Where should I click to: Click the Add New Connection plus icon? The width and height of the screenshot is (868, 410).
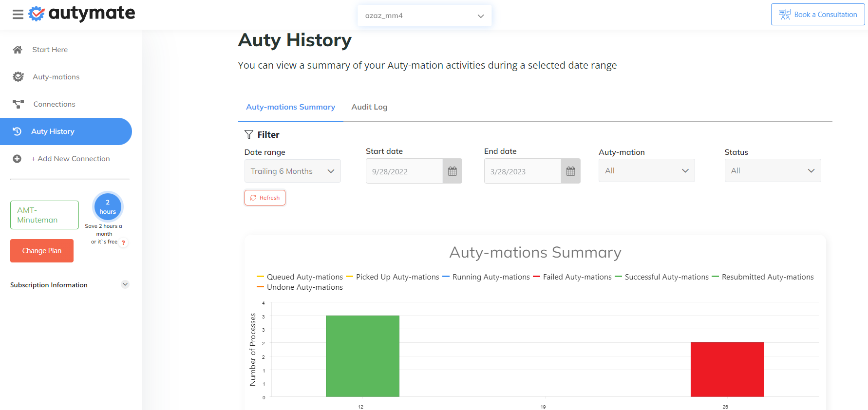point(17,159)
